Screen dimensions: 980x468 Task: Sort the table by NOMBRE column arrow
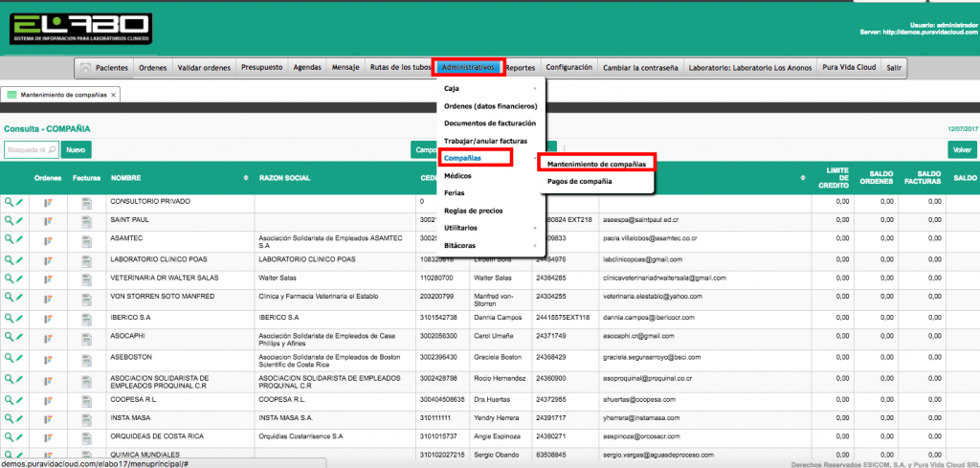[x=247, y=178]
